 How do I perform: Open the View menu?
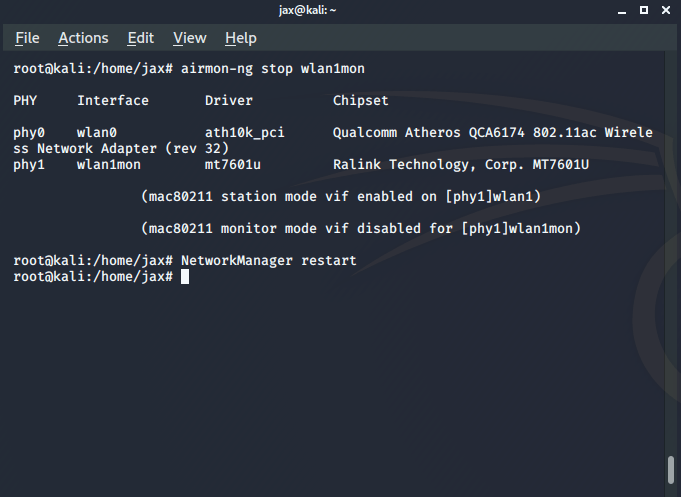coord(189,38)
